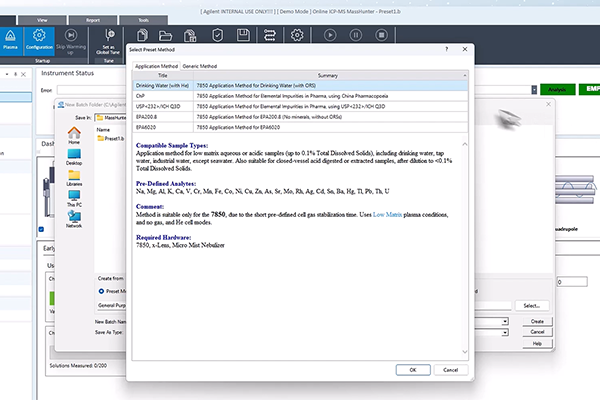Click the Home icon in New Batch Folder dialog
Screen dimensions: 600x400
pyautogui.click(x=74, y=136)
